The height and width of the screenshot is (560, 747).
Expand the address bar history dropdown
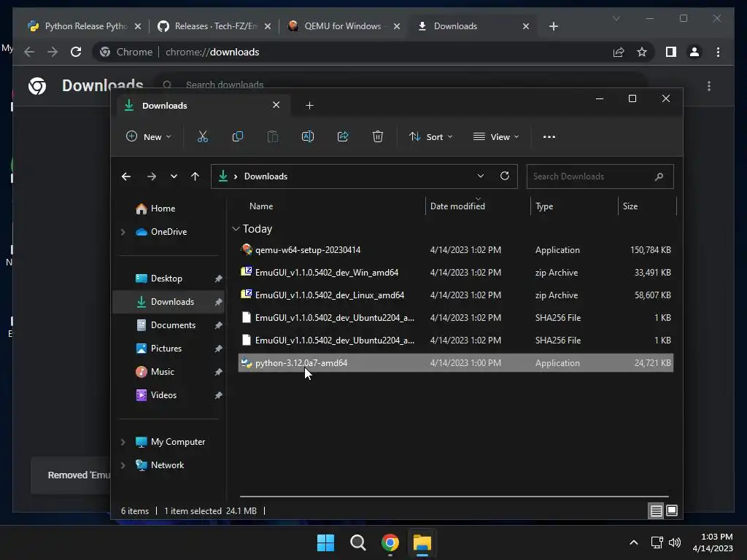pyautogui.click(x=480, y=176)
